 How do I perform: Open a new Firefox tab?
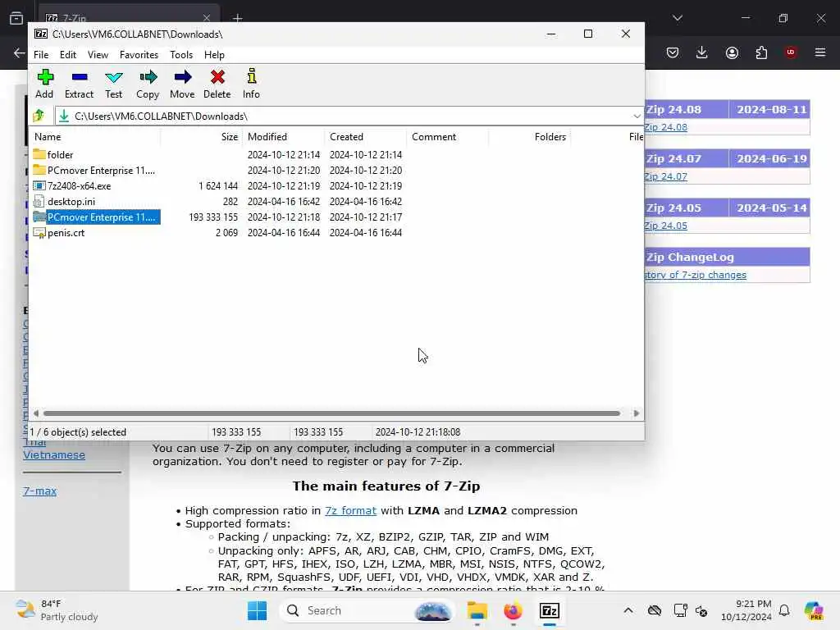238,18
